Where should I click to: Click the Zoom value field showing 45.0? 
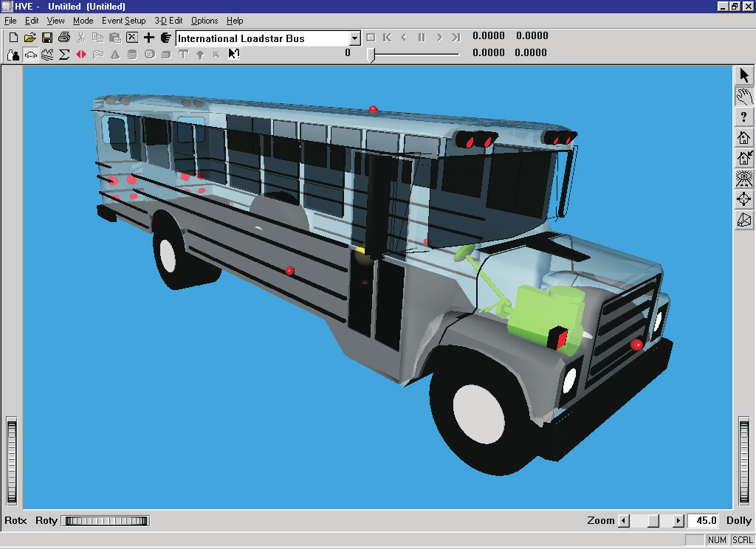[704, 520]
